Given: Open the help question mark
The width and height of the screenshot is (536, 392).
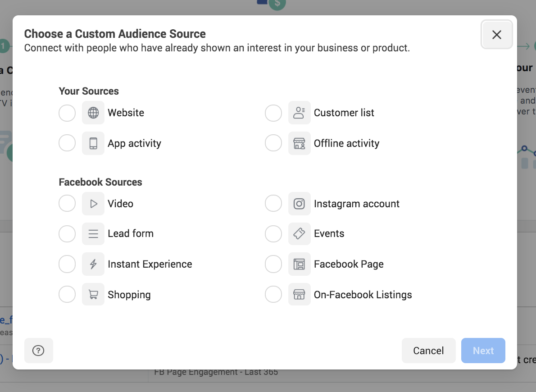Looking at the screenshot, I should point(38,351).
